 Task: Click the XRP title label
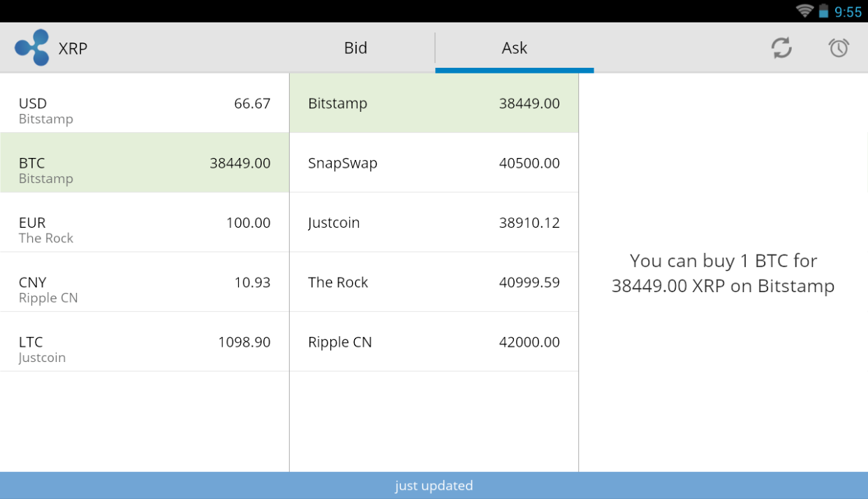click(x=73, y=48)
